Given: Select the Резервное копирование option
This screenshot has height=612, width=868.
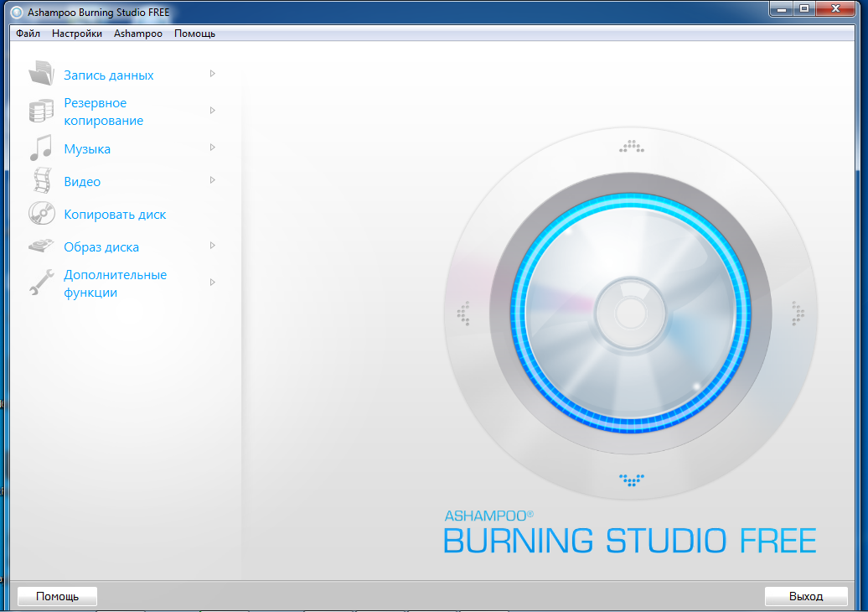Looking at the screenshot, I should (104, 112).
